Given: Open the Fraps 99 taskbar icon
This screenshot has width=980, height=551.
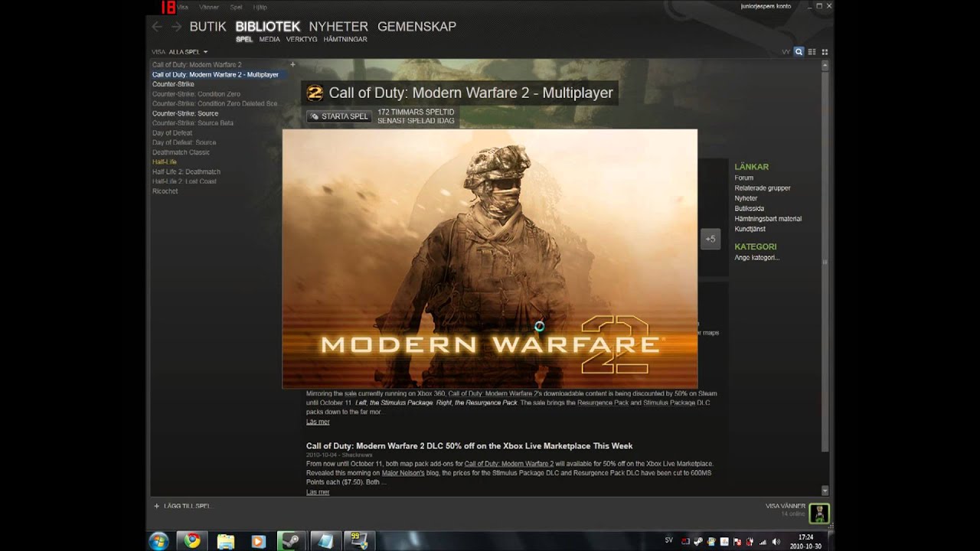Looking at the screenshot, I should coord(358,541).
